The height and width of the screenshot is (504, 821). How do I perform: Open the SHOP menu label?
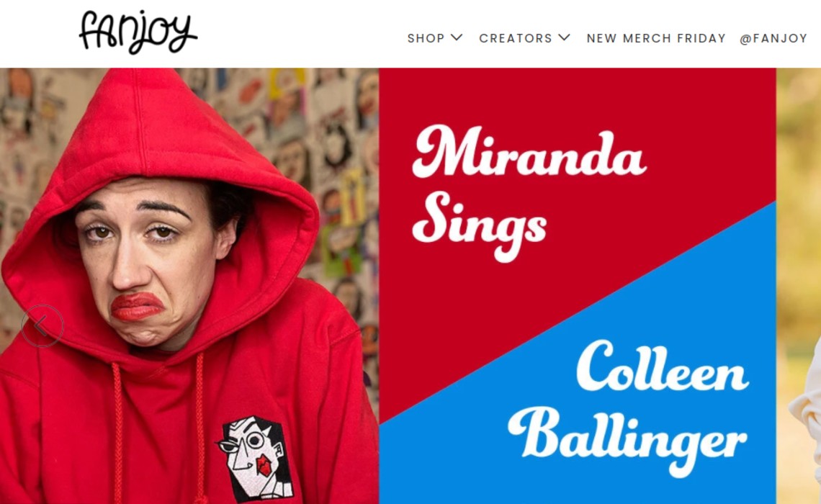point(426,38)
